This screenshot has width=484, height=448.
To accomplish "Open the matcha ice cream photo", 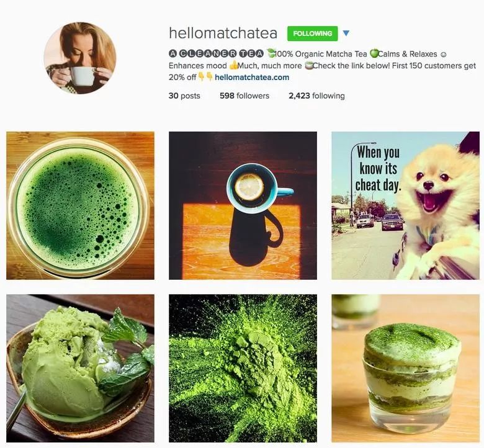I will [x=80, y=369].
